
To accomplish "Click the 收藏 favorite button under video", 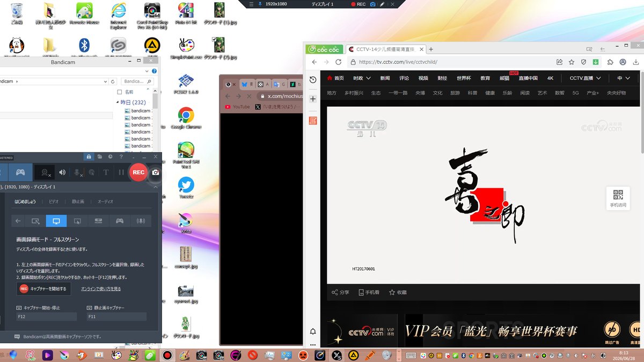I will (x=398, y=292).
